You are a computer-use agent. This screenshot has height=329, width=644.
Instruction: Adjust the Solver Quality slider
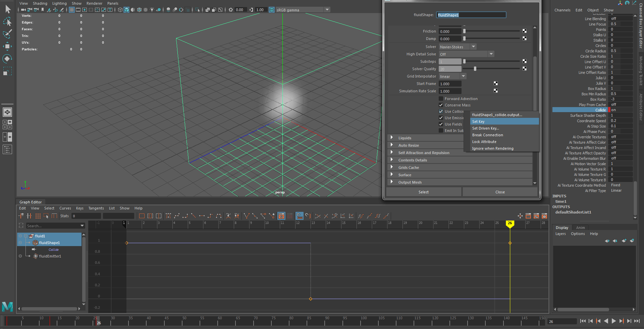coord(475,68)
